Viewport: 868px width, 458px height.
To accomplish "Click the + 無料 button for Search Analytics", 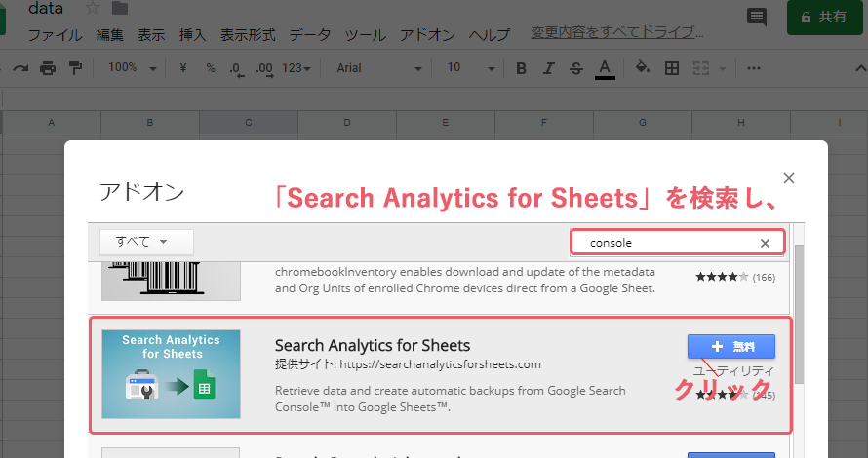I will 731,347.
